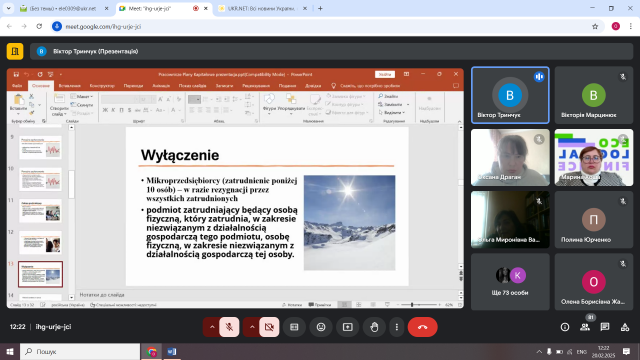Click the site info icon in address bar

57,27
